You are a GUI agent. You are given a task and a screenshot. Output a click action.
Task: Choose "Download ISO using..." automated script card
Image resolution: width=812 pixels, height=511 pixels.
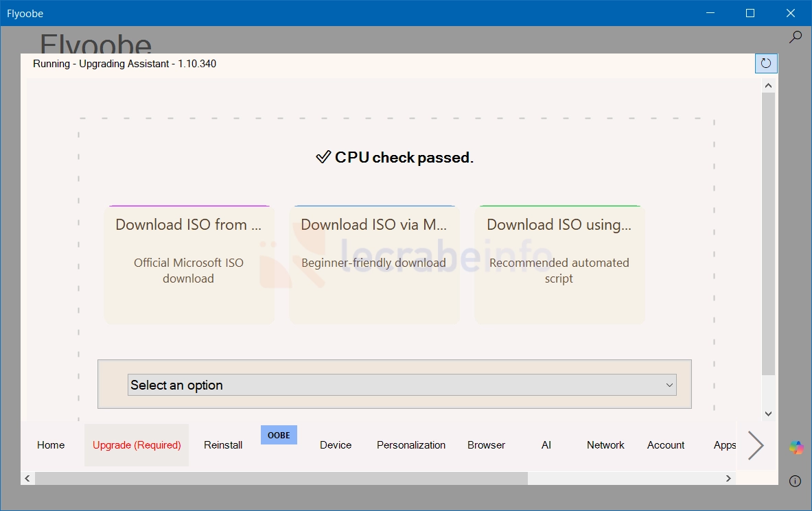coord(559,265)
